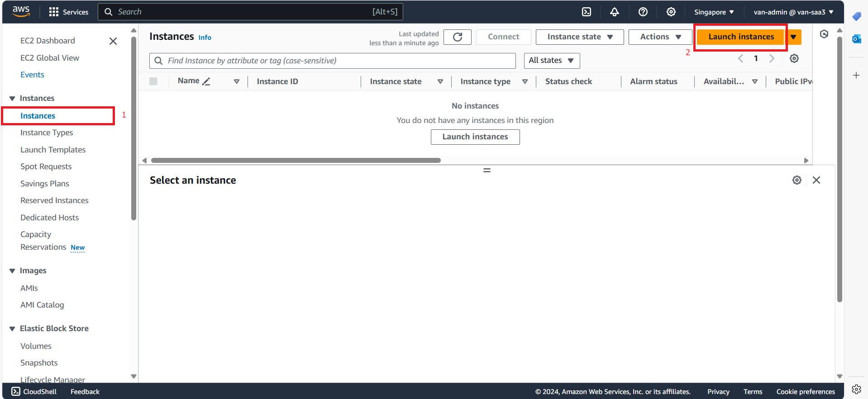
Task: Open Spot Requests
Action: coord(46,166)
